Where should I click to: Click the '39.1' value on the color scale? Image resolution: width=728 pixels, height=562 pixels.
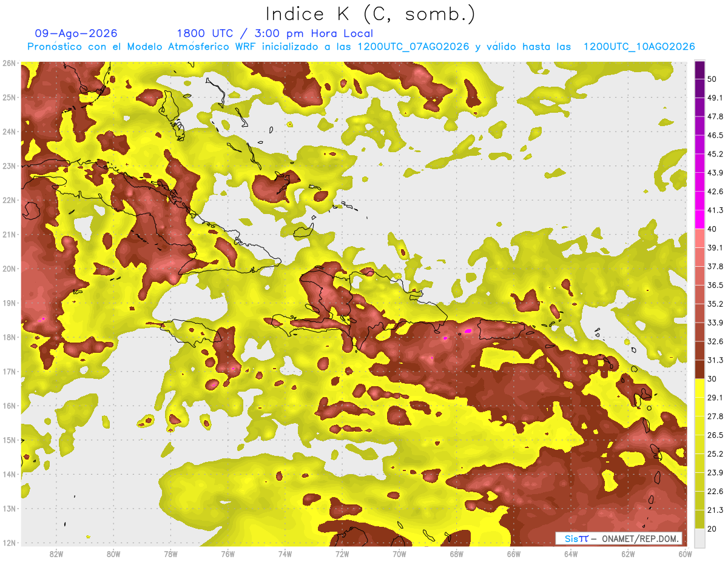[715, 248]
